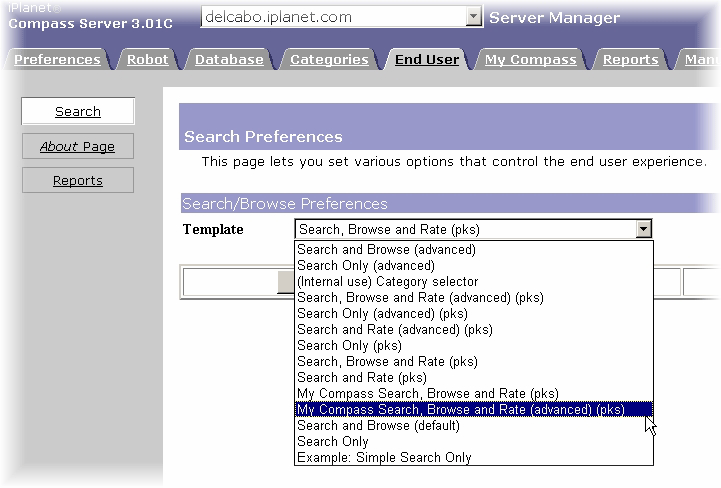Click the Reports sidebar button

pos(78,180)
